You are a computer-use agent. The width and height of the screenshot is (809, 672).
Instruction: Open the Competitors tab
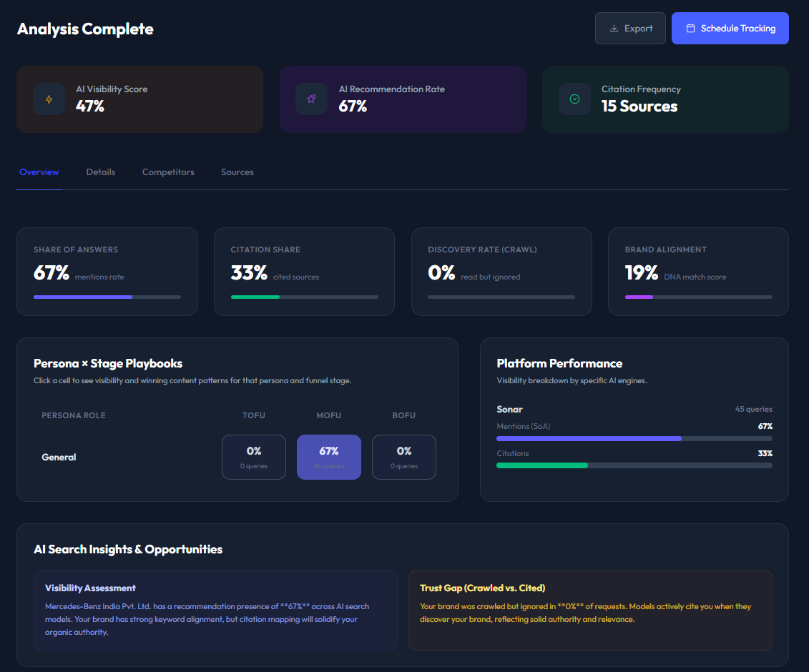click(x=168, y=172)
